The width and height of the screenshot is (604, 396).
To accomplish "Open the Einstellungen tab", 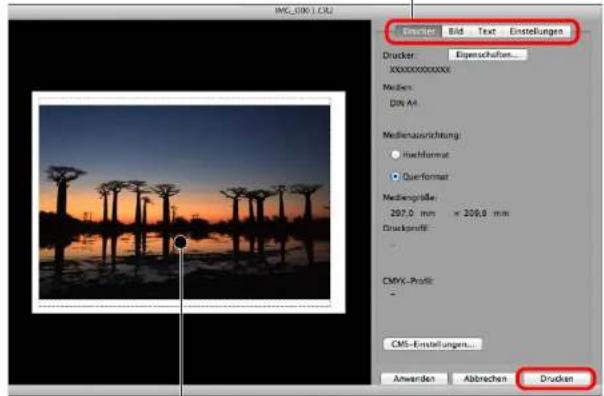I will click(x=536, y=31).
